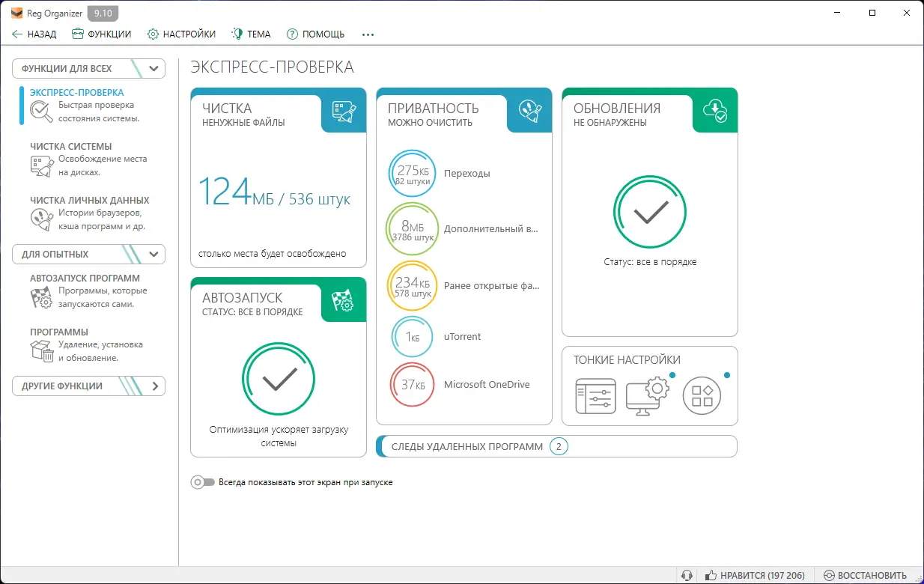Open the АВТОЗАПУСК card header

279,300
